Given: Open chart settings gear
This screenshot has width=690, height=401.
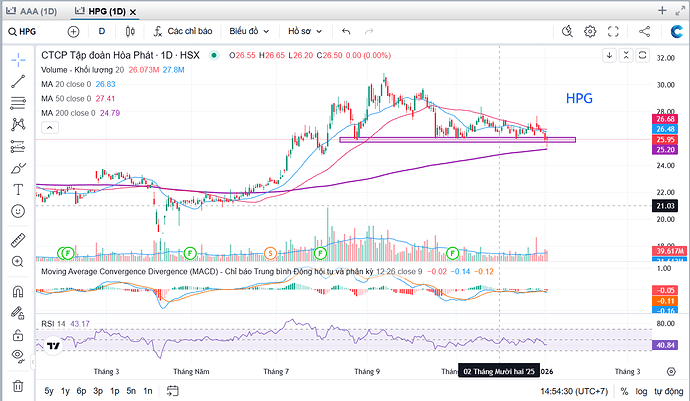Looking at the screenshot, I should pyautogui.click(x=590, y=31).
